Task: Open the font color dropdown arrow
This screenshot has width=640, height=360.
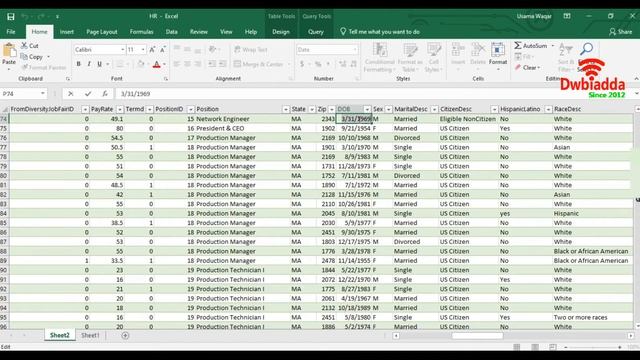Action: [x=164, y=64]
